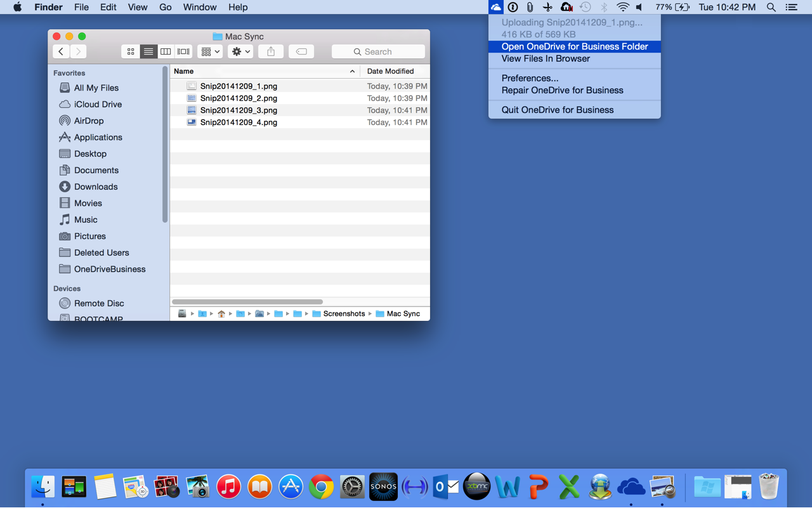Click Screenshots folder in path bar

coord(343,314)
